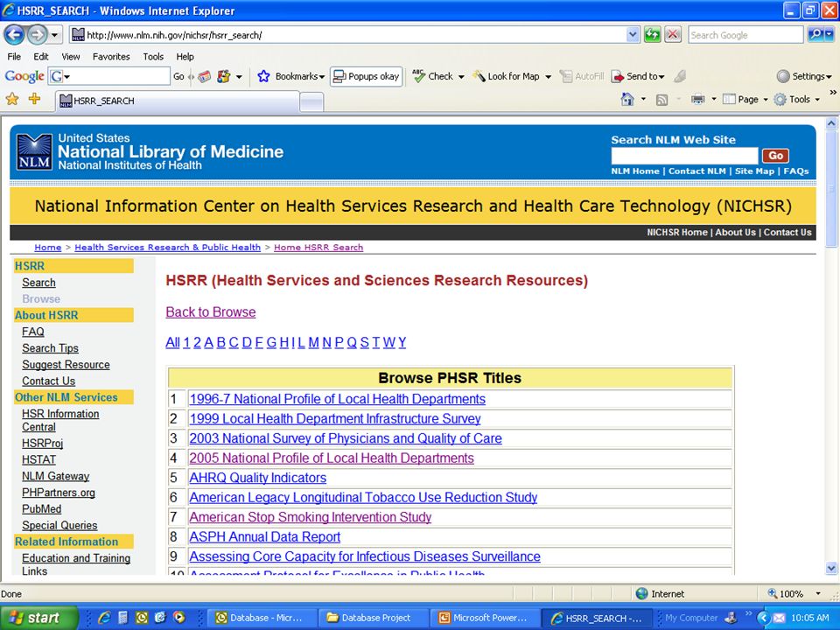This screenshot has height=630, width=840.
Task: Open the Page menu dropdown
Action: [745, 99]
